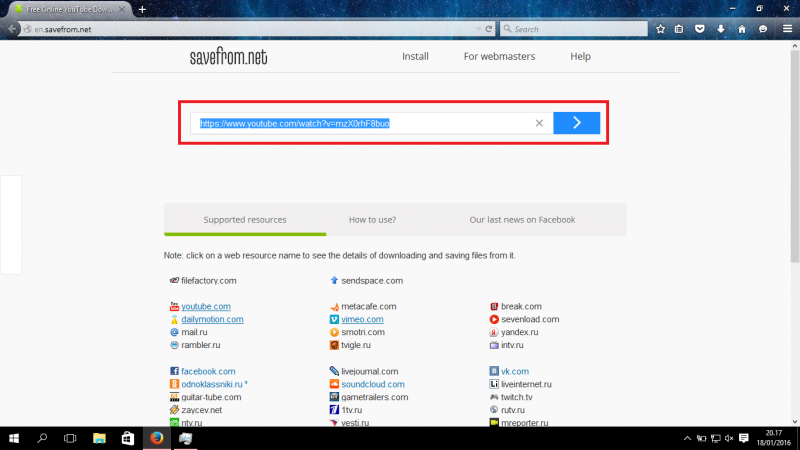This screenshot has height=450, width=800.
Task: Click the mail.ru @ icon
Action: [x=174, y=332]
